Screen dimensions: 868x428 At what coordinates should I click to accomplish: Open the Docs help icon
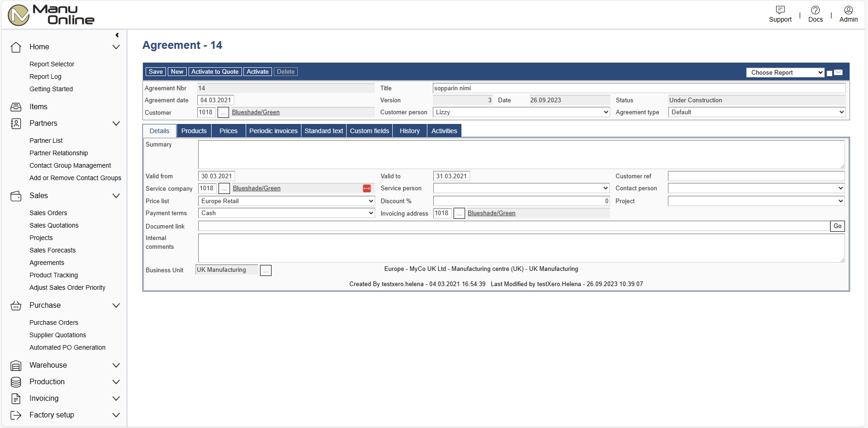pos(815,10)
